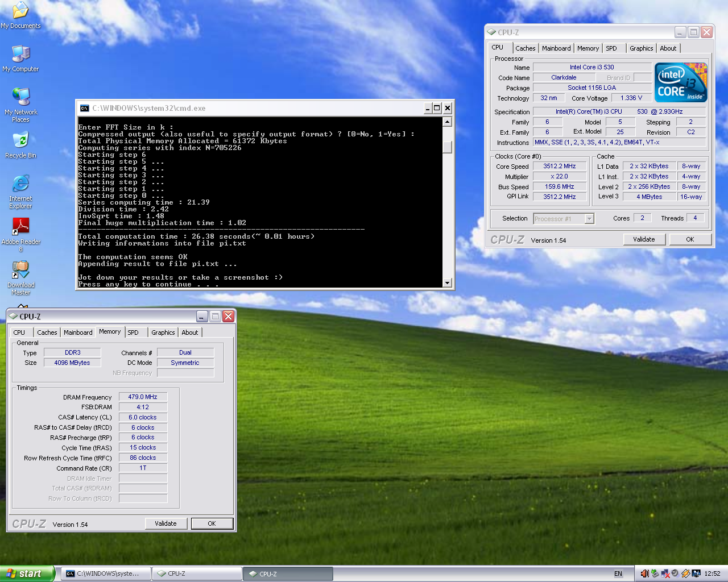Open Graphics tab in memory CPU-Z window
The height and width of the screenshot is (582, 728).
point(163,332)
